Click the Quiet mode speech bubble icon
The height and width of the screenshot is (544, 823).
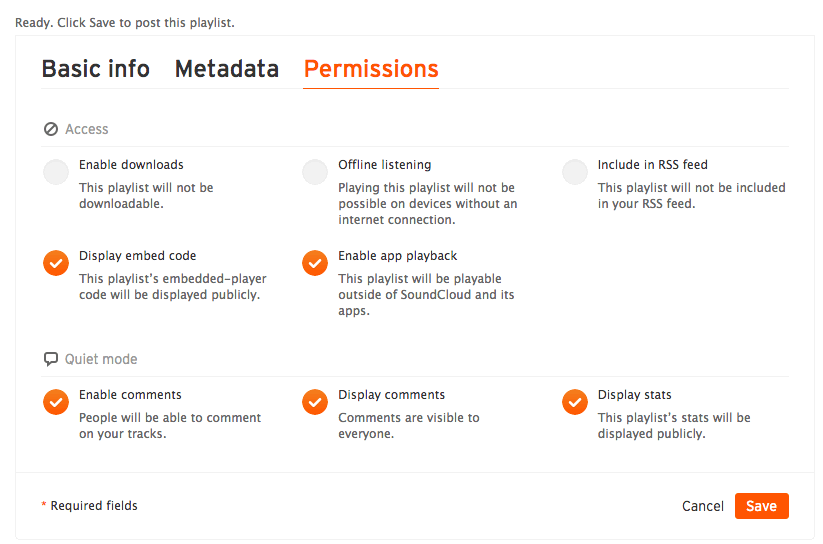[x=51, y=359]
